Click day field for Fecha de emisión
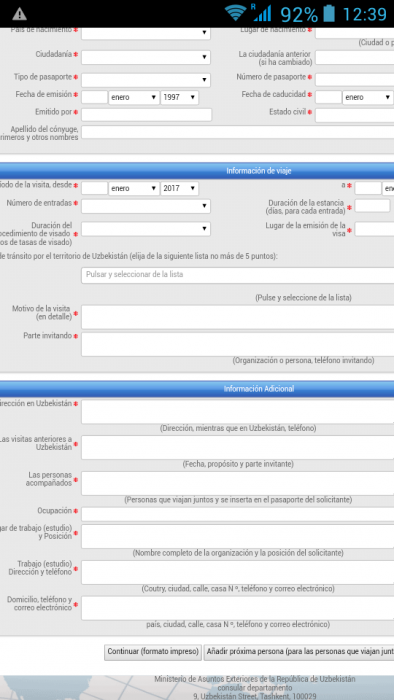The height and width of the screenshot is (700, 394). [x=95, y=97]
